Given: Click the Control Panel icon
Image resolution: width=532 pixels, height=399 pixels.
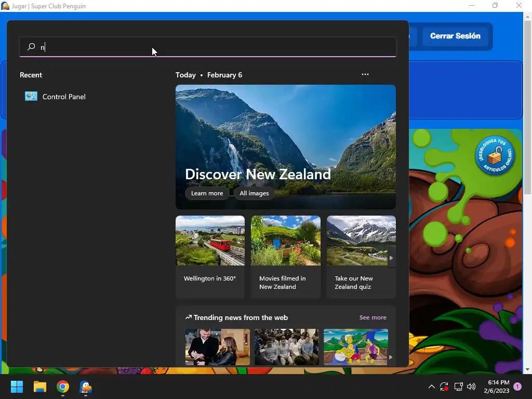Looking at the screenshot, I should (31, 96).
